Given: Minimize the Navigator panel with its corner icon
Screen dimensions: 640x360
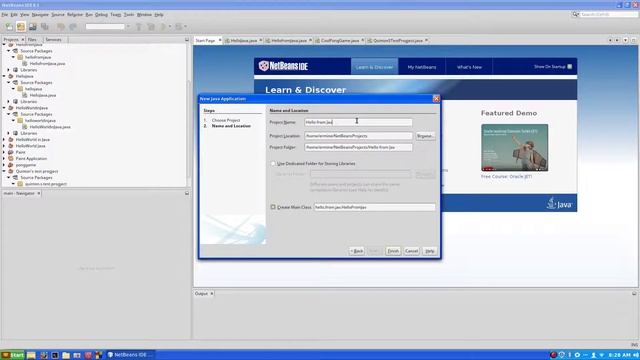Looking at the screenshot, I should tap(187, 193).
